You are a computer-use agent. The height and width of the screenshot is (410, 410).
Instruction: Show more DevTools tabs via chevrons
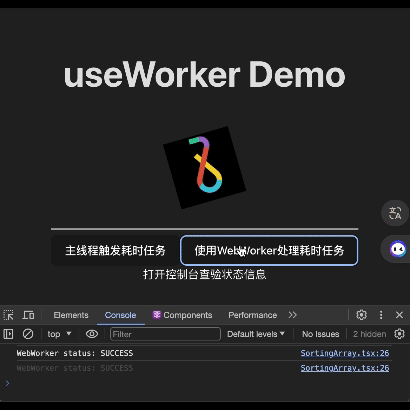coord(293,315)
